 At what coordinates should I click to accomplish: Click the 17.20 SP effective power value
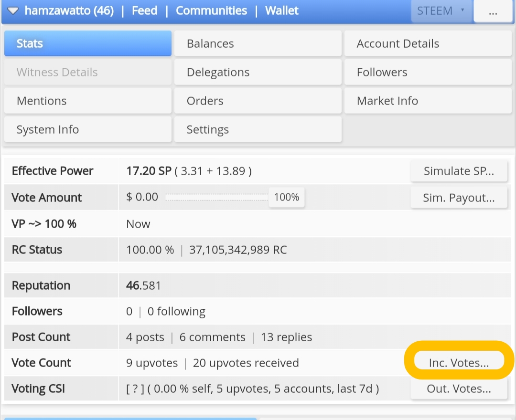[149, 171]
